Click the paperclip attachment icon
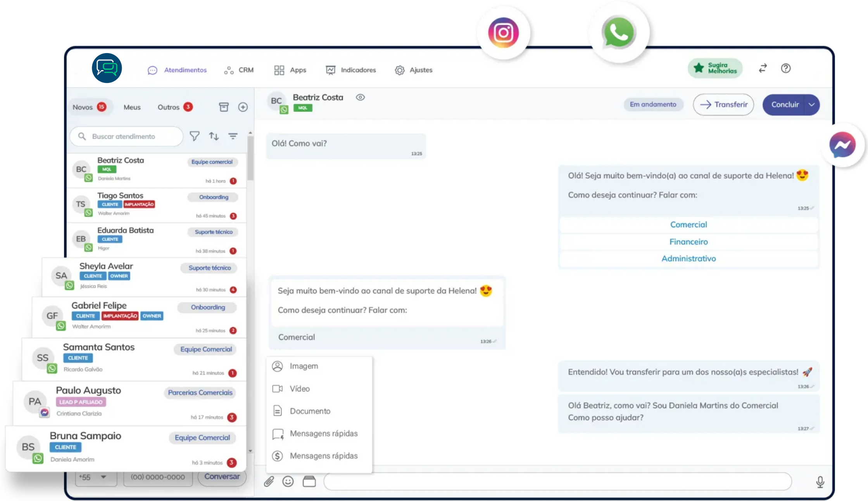 pyautogui.click(x=269, y=481)
